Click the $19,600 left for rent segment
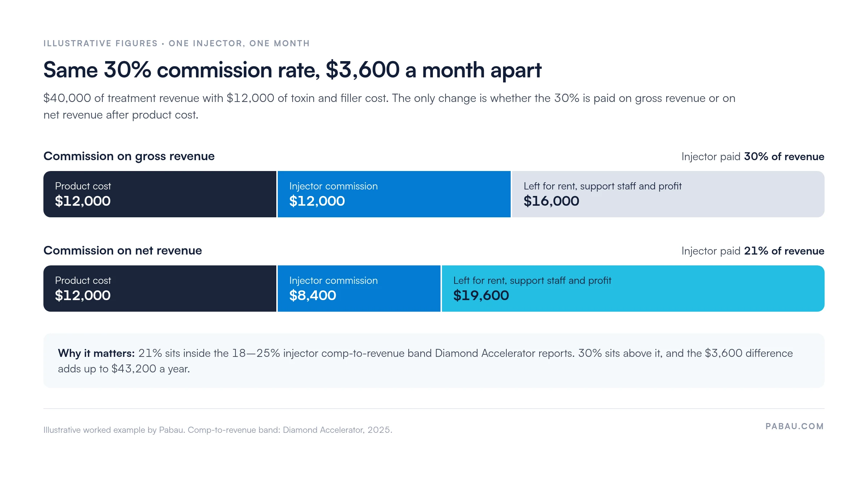The image size is (868, 478). tap(633, 289)
